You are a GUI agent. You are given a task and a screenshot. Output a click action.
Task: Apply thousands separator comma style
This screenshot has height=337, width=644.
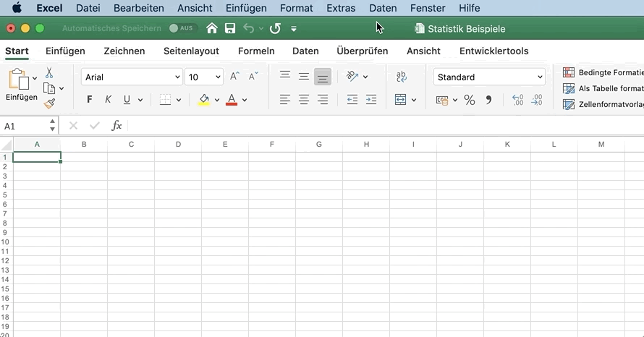pos(488,100)
